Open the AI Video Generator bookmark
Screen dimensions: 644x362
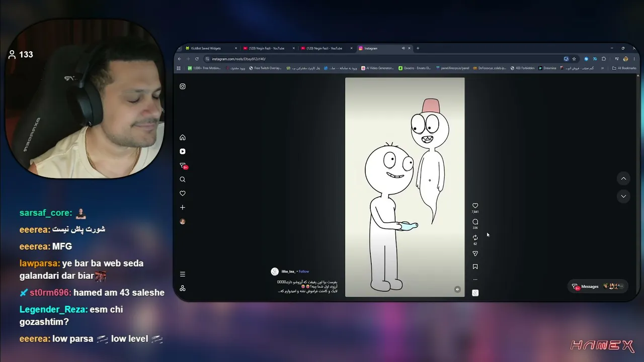tap(377, 68)
